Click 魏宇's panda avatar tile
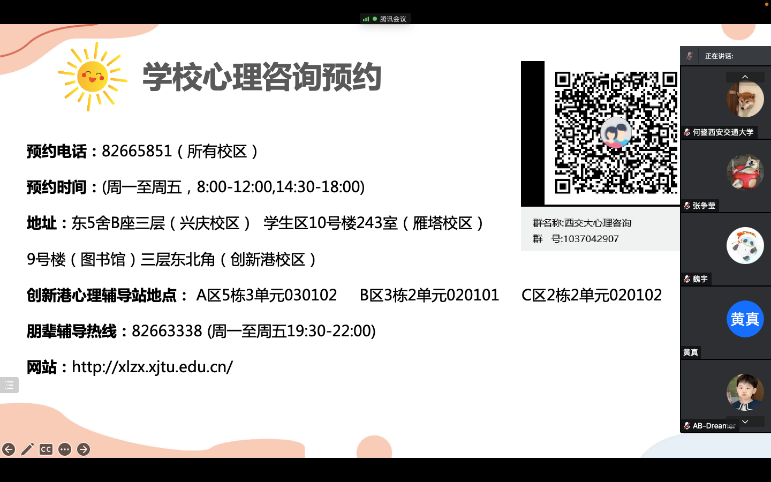Screen dimensions: 771x482 click(x=744, y=245)
